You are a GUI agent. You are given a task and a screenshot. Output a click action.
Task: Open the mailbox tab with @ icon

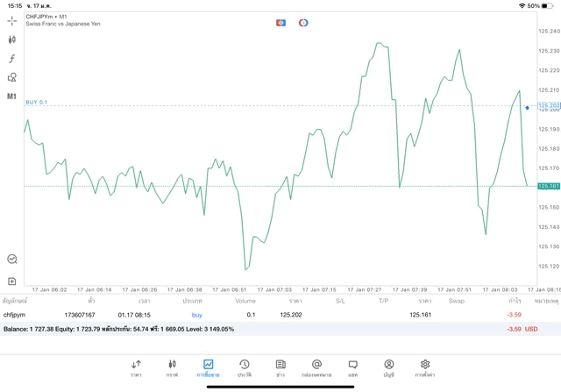click(x=316, y=367)
